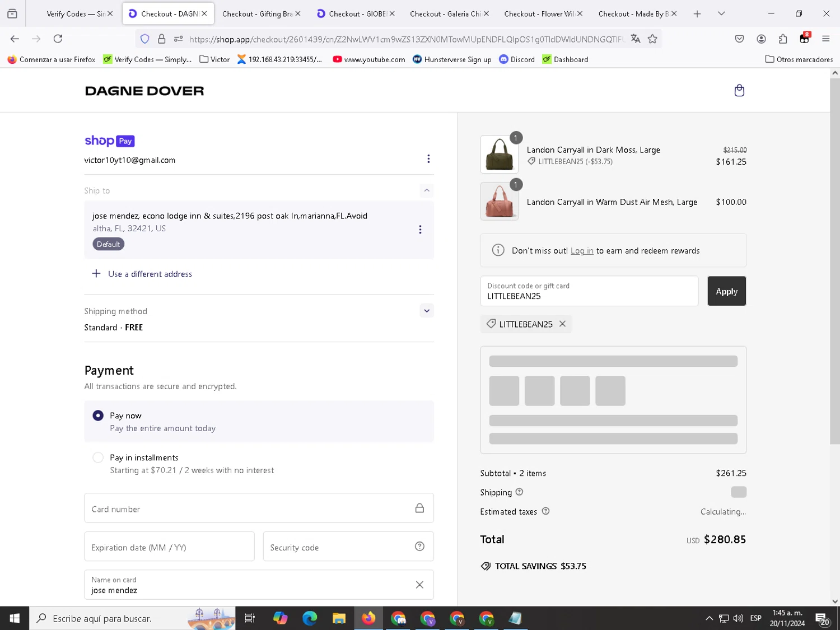The width and height of the screenshot is (840, 630).
Task: Open the shipping address options menu
Action: (420, 230)
